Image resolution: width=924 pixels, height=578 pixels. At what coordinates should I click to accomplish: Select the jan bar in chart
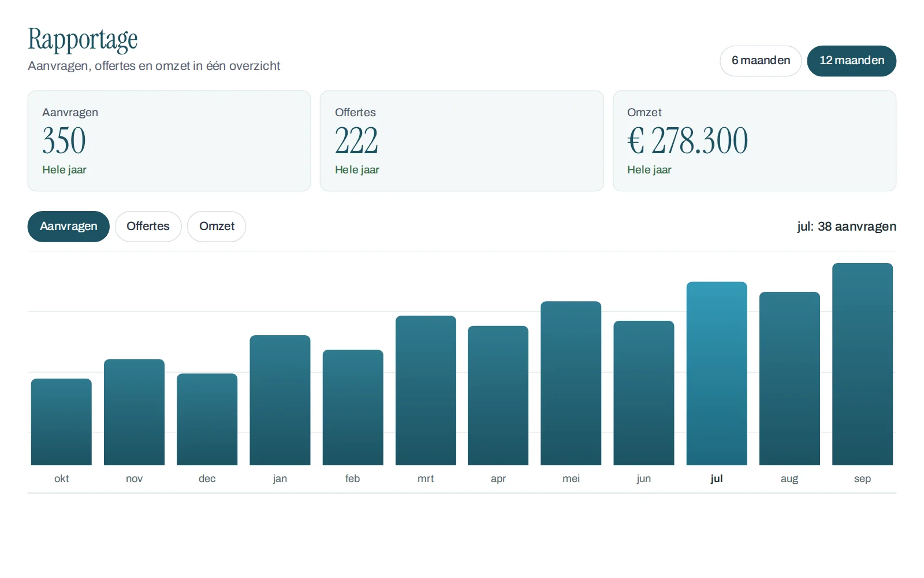pyautogui.click(x=280, y=400)
